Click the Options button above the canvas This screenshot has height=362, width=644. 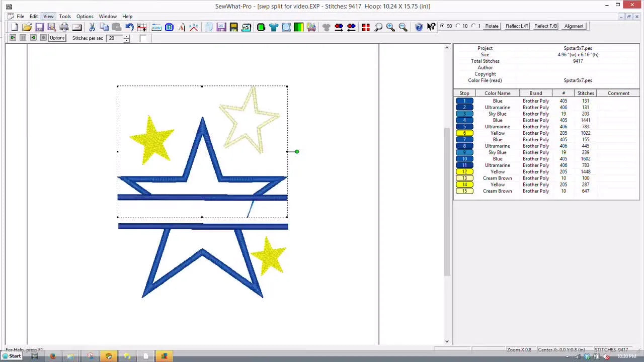[x=57, y=38]
